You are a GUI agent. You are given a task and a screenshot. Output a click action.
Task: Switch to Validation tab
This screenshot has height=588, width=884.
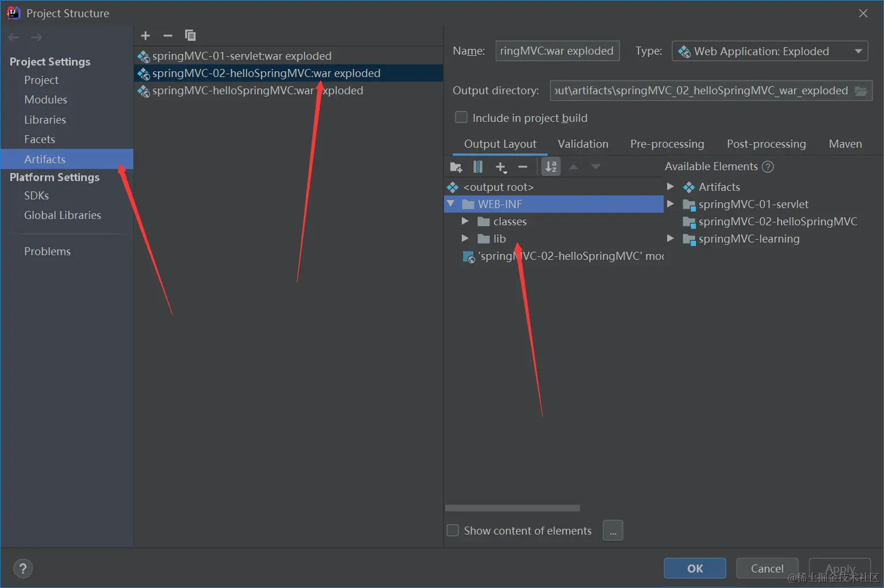tap(583, 144)
